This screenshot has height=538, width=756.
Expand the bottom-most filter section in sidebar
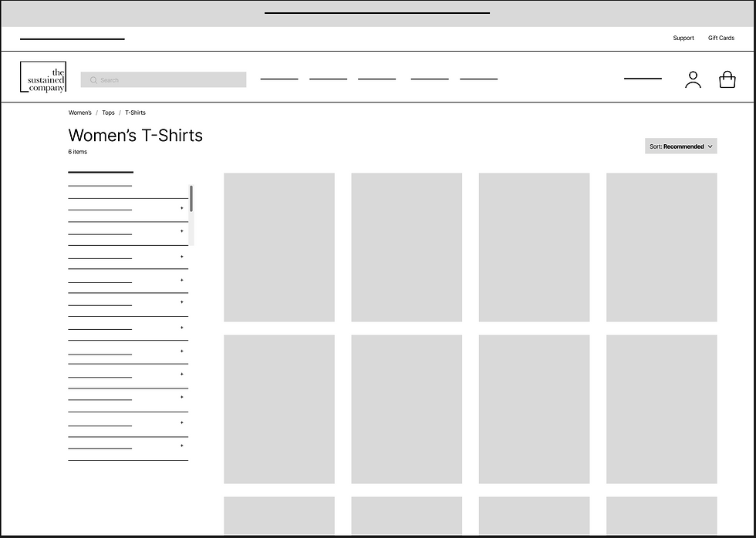tap(181, 446)
